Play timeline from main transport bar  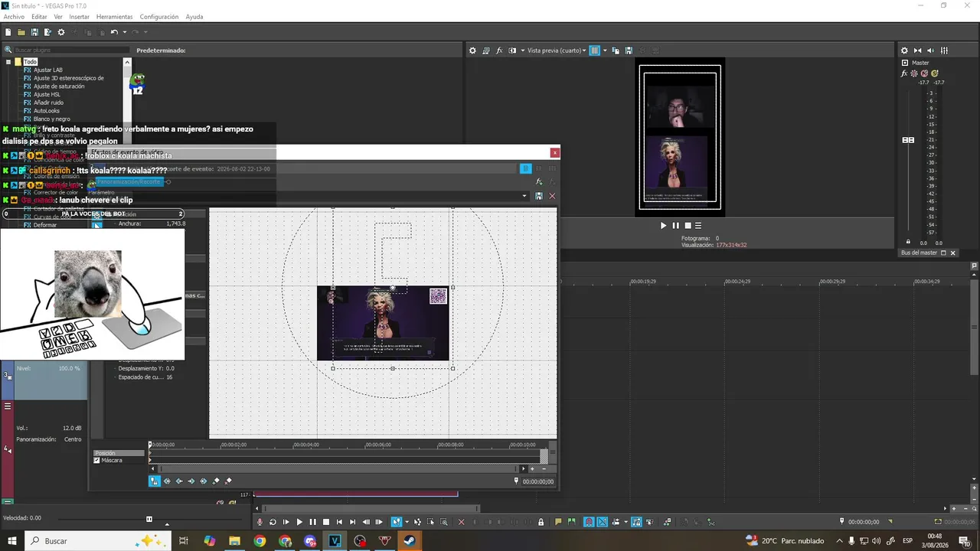[299, 522]
